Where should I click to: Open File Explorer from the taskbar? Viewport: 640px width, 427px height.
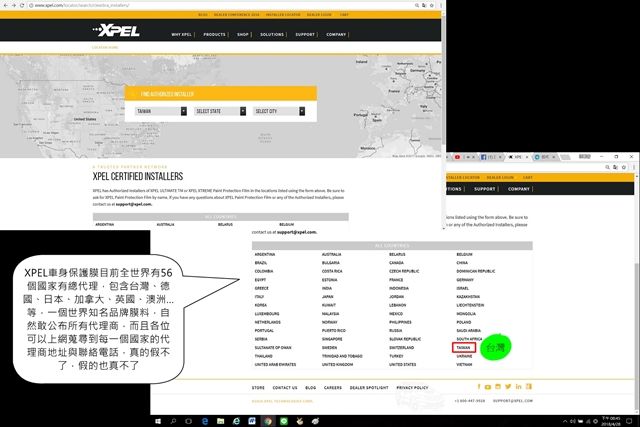pos(220,421)
